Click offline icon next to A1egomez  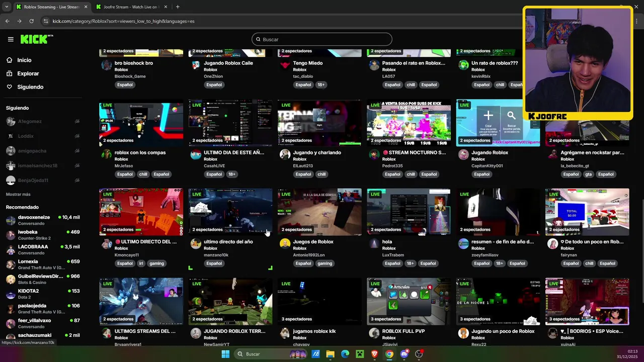pos(77,121)
